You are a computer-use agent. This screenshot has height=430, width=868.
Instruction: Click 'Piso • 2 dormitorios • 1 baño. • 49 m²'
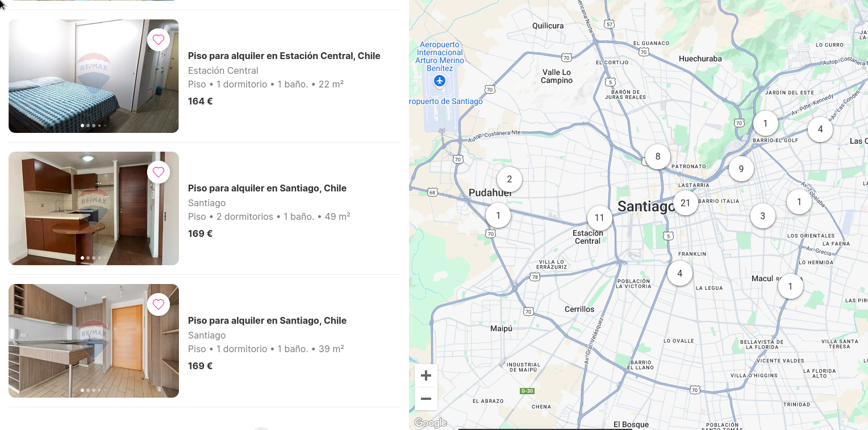(x=269, y=216)
